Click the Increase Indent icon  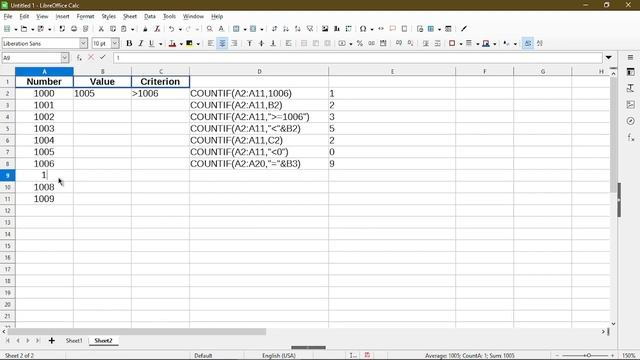click(x=426, y=43)
